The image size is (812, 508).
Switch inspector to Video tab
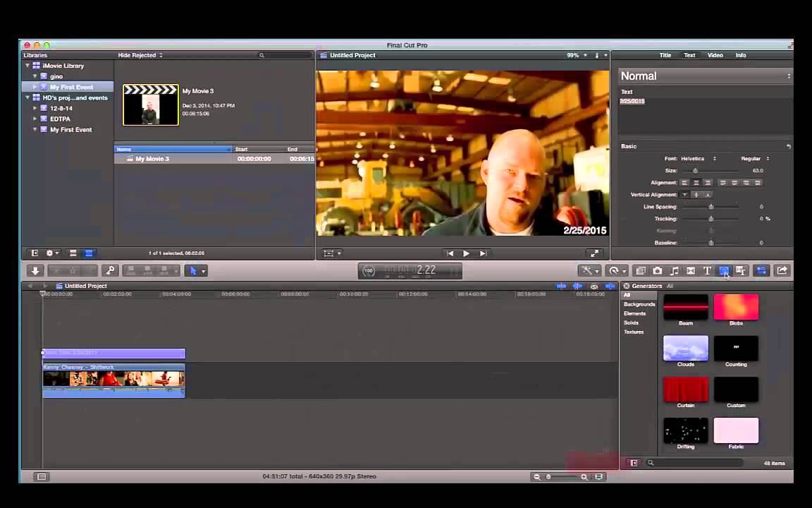(715, 55)
